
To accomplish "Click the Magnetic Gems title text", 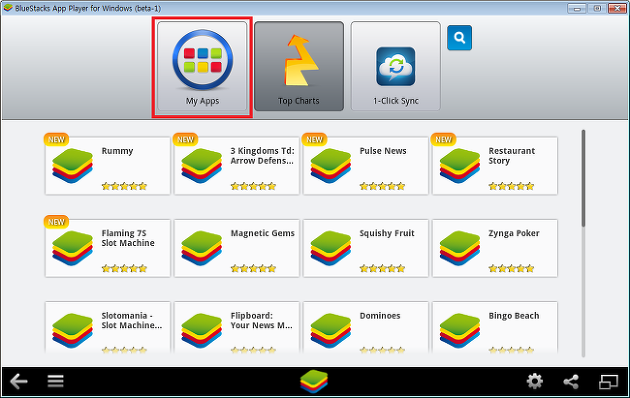I will pyautogui.click(x=262, y=233).
